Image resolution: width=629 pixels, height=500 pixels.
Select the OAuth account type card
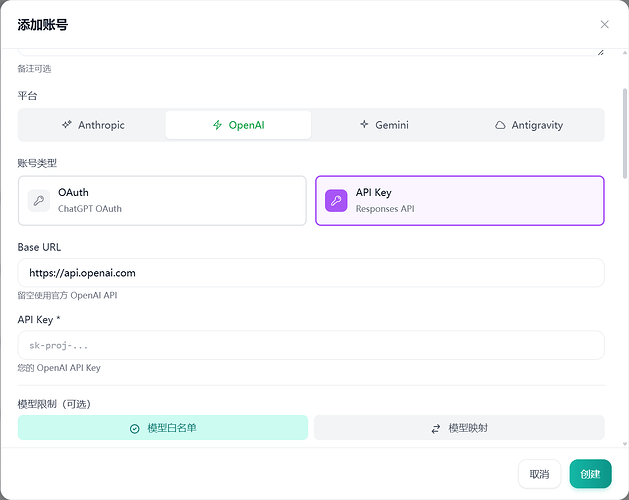(162, 201)
